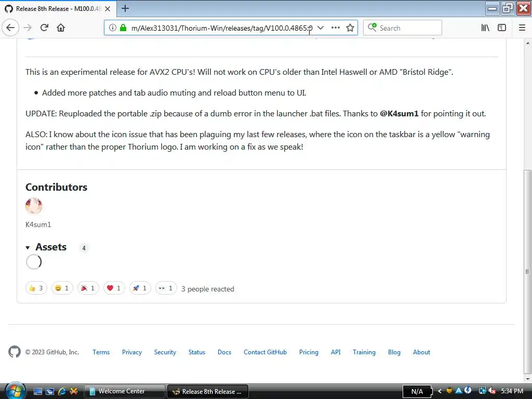The width and height of the screenshot is (532, 399).
Task: Click the yellow shield tray icon
Action: (x=449, y=391)
